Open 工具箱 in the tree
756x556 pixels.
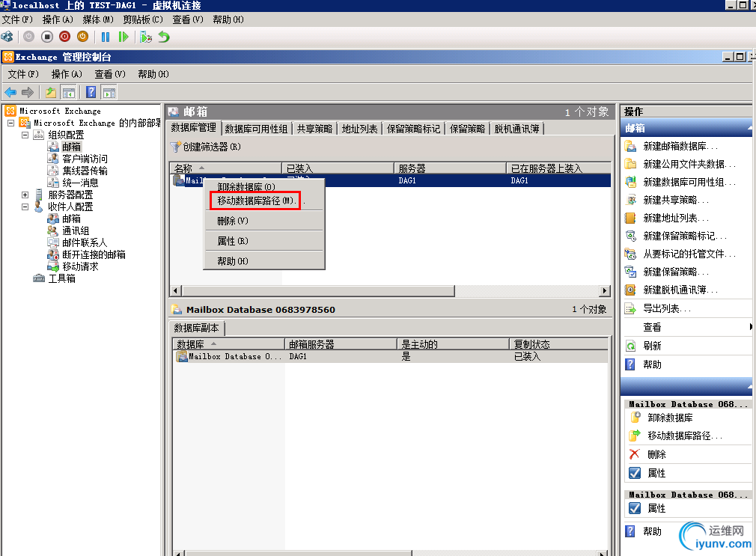coord(61,278)
